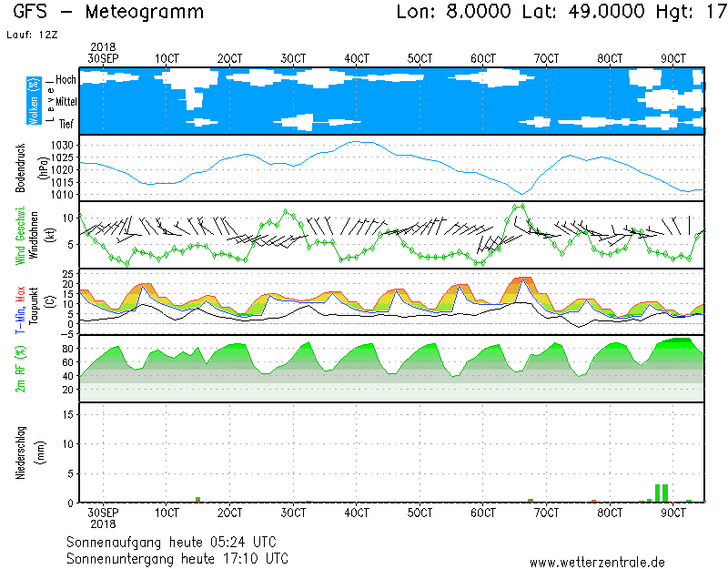Click the www.wetterzentrale.de website link
This screenshot has width=728, height=569.
596,562
